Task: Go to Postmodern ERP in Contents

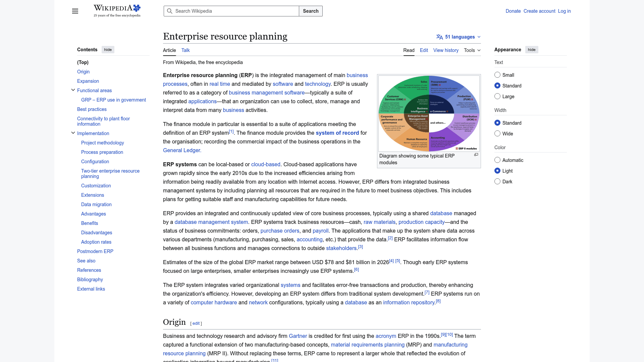Action: (x=95, y=251)
